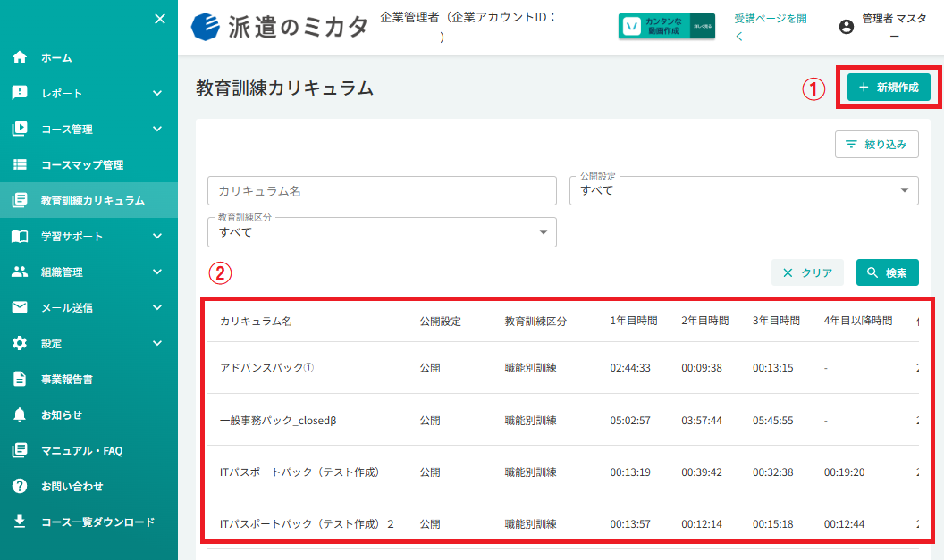This screenshot has width=944, height=560.
Task: Open コース一覧ダウンロード menu item
Action: tap(88, 522)
